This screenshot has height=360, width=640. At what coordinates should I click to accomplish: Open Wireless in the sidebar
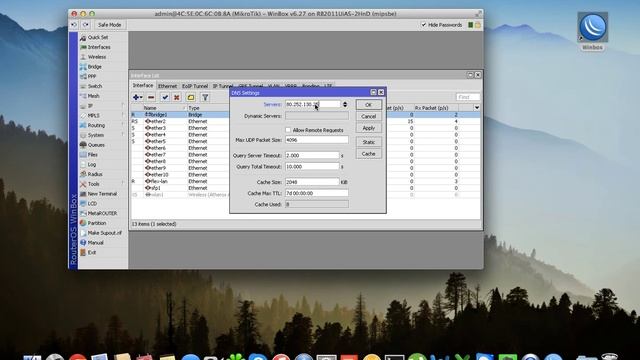click(97, 57)
